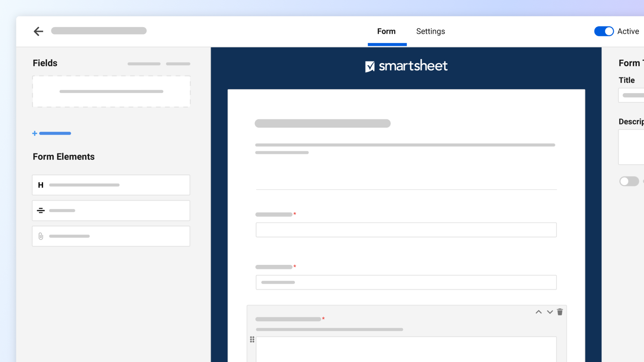Turn off the Active toggle
Viewport: 644px width, 362px height.
click(604, 31)
